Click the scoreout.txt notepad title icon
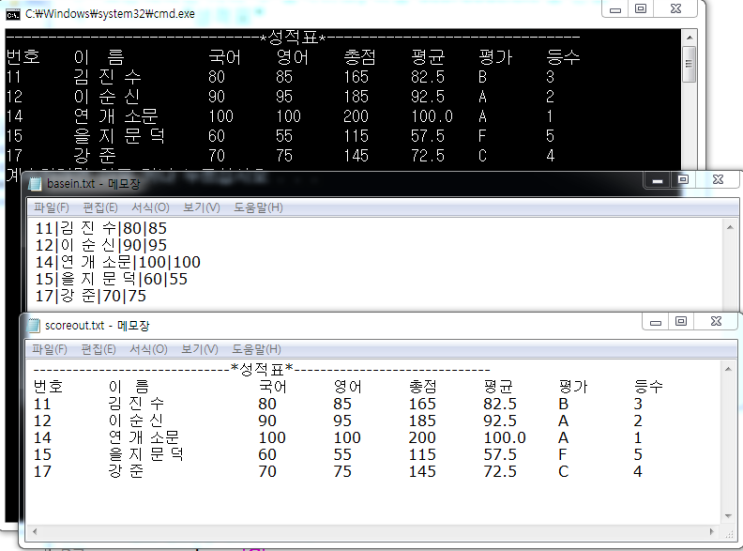Viewport: 743px width, 551px height. [33, 325]
